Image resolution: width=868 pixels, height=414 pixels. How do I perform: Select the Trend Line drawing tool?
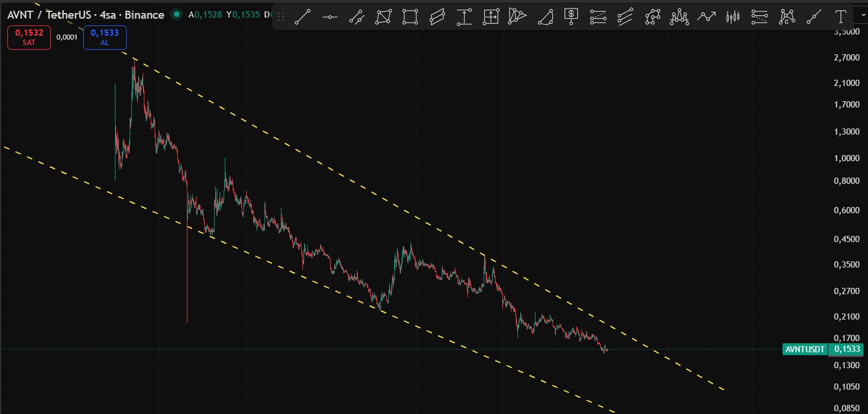[303, 17]
